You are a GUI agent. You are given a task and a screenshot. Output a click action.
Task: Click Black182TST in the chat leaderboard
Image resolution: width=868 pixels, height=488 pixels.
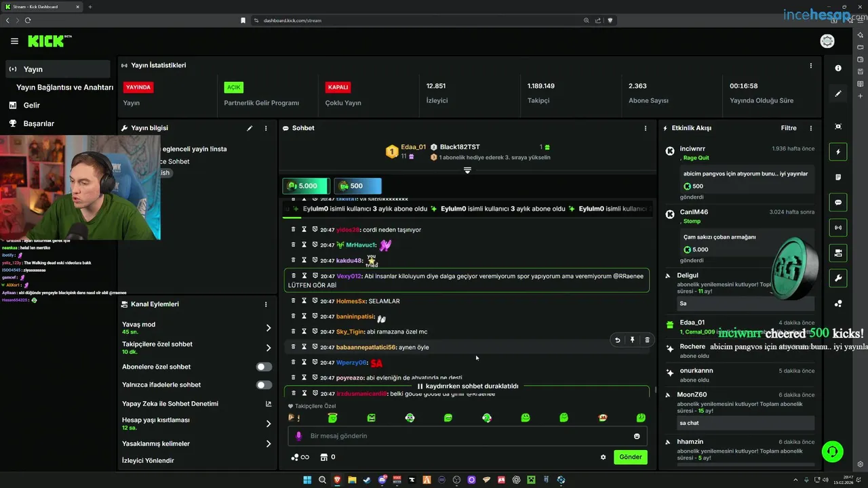pyautogui.click(x=460, y=147)
